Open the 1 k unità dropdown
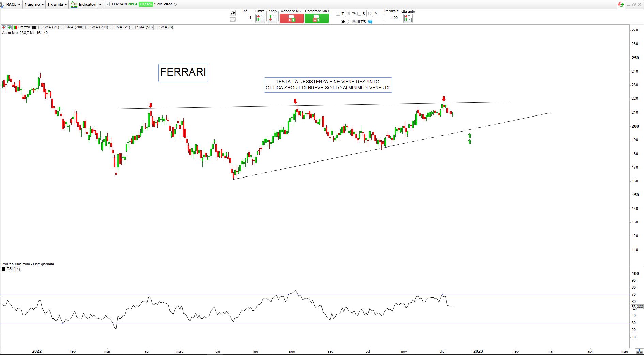 point(57,4)
